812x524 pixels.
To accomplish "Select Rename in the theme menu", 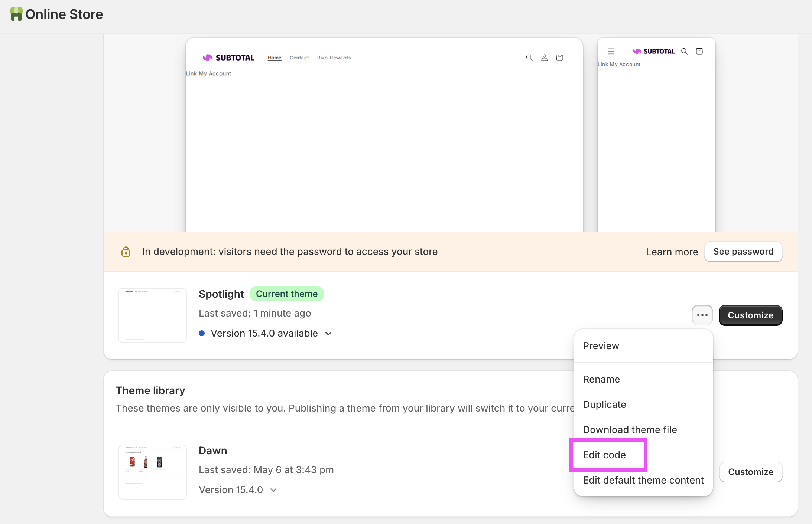I will pos(601,379).
